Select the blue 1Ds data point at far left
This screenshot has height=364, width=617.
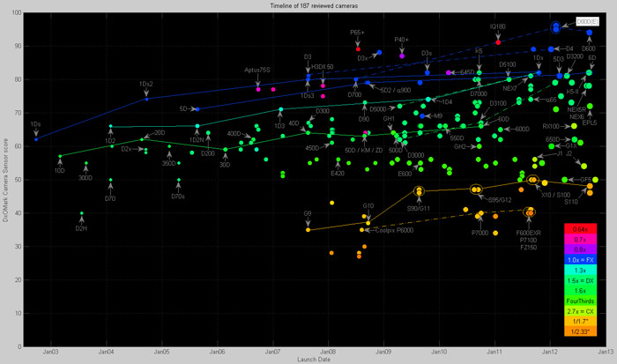[36, 139]
